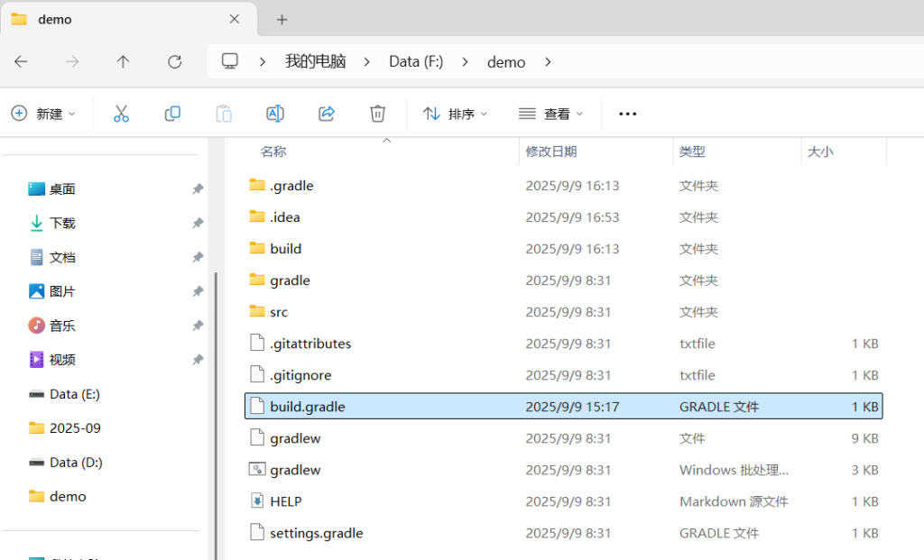
Task: Unpin 桌面 using its pin icon
Action: [198, 189]
